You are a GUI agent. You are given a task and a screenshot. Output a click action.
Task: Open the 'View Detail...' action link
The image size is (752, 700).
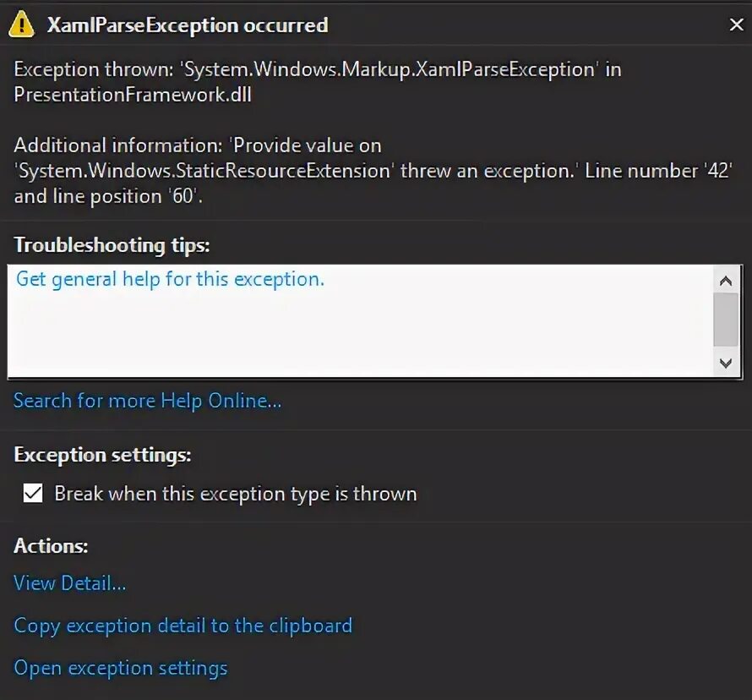[x=70, y=583]
